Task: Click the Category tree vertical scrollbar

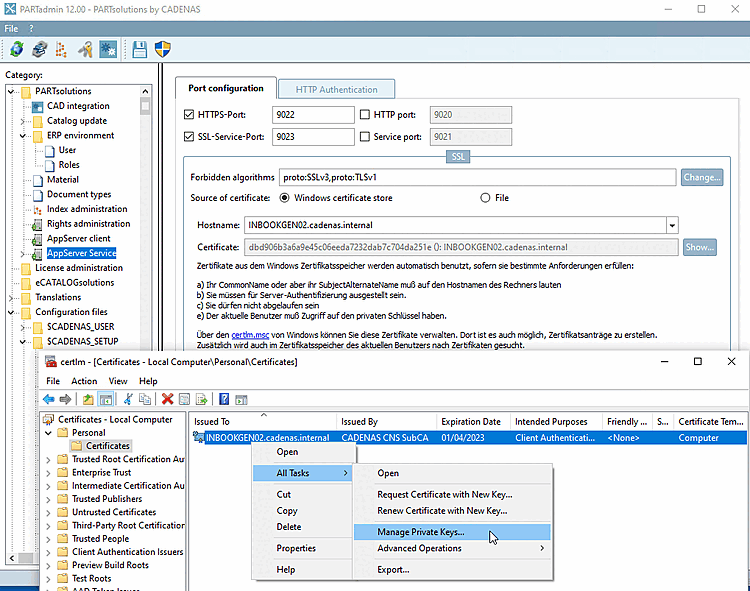Action: [146, 200]
